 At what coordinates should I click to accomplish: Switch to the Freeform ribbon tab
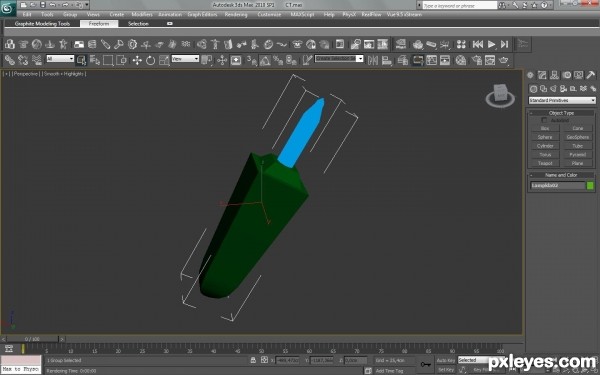pyautogui.click(x=99, y=24)
